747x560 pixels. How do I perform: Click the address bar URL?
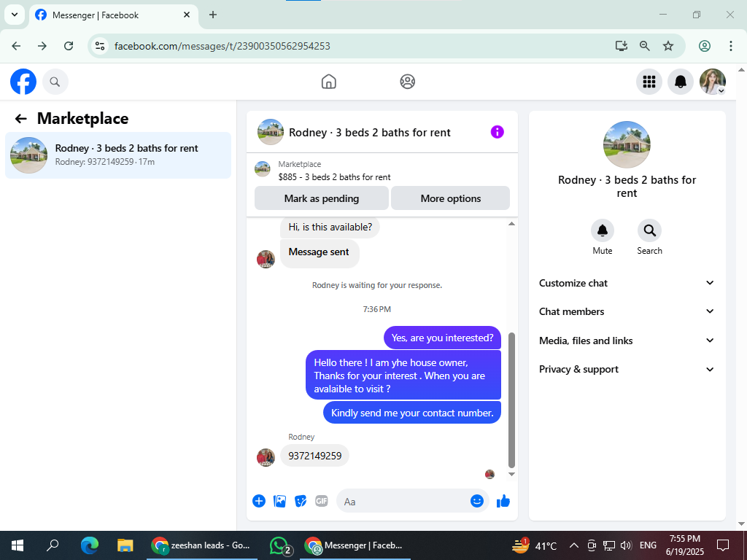[222, 46]
